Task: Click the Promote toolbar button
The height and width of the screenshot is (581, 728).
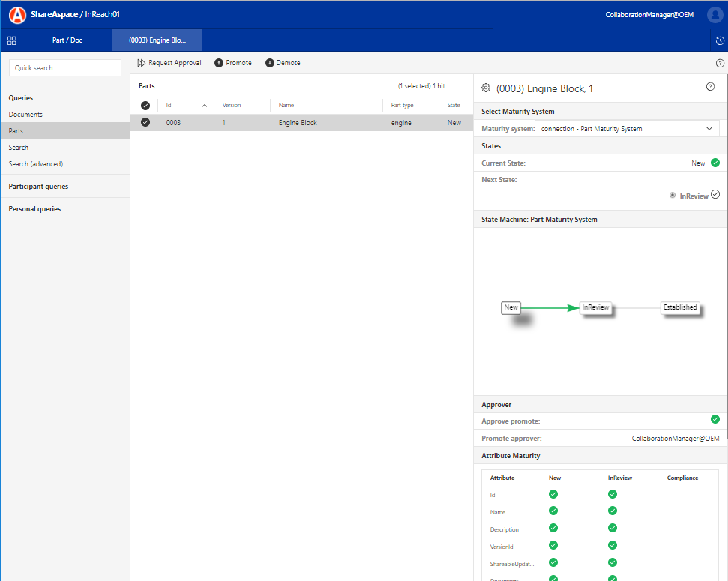Action: [x=233, y=63]
